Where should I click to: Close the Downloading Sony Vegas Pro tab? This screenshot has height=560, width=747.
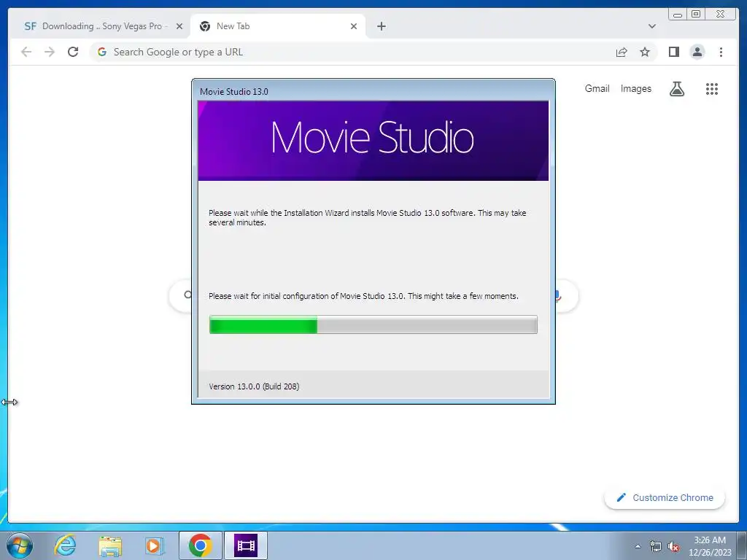point(179,26)
